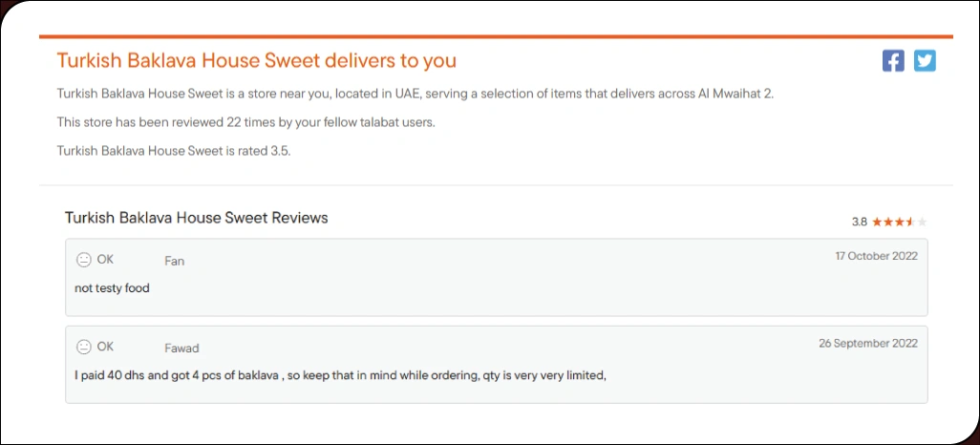Select the 'delivers to you' orange heading
Viewport: 980px width, 445px height.
(x=256, y=61)
